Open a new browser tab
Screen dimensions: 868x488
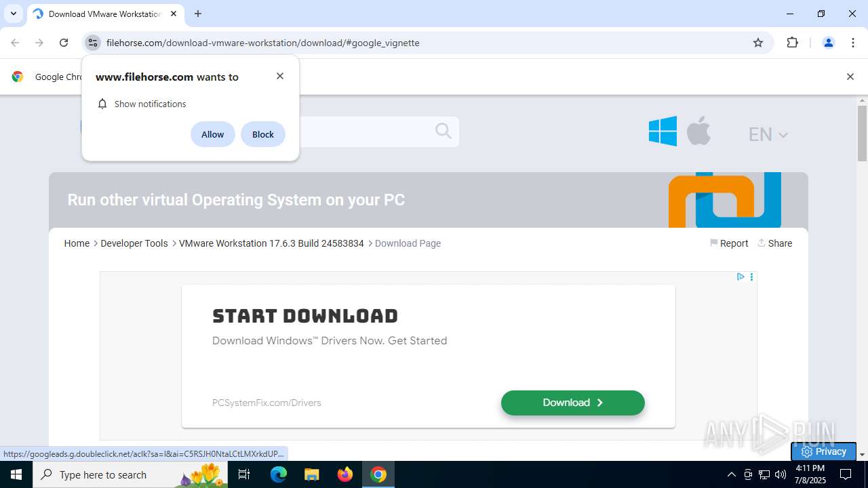click(198, 14)
